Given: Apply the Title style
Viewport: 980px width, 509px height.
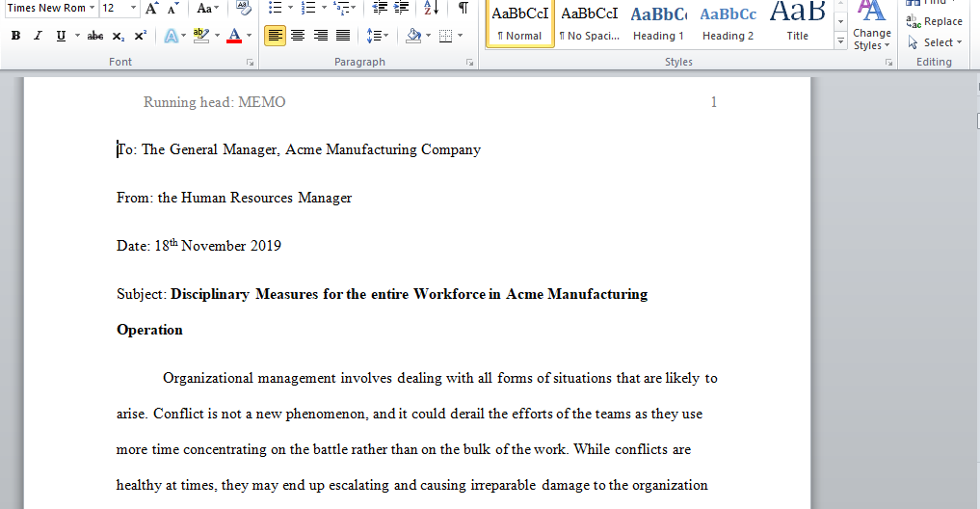Looking at the screenshot, I should tap(798, 23).
